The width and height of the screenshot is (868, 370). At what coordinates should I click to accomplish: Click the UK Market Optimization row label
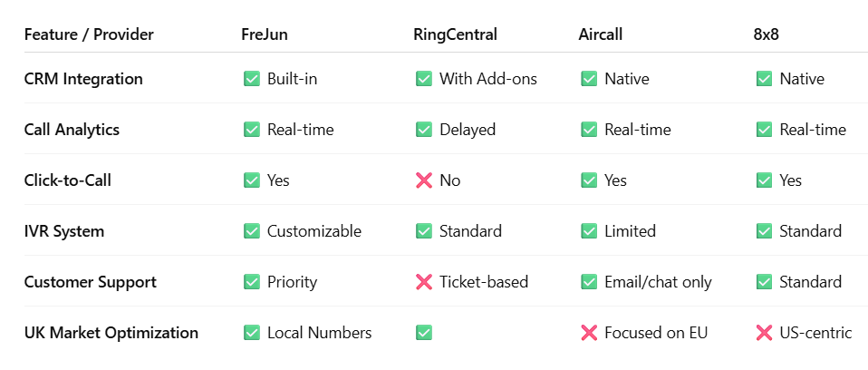pos(111,333)
